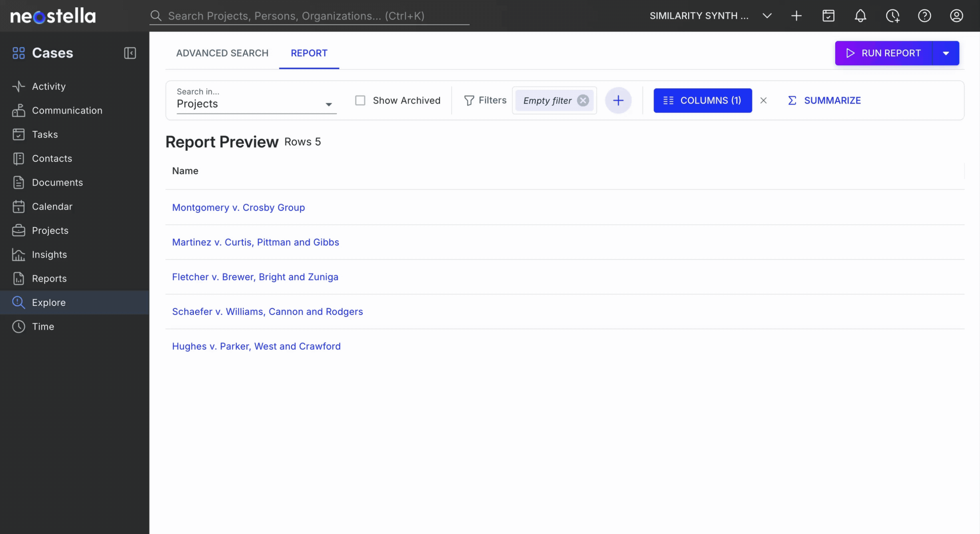Remove the Empty filter chip
The image size is (980, 534).
583,100
